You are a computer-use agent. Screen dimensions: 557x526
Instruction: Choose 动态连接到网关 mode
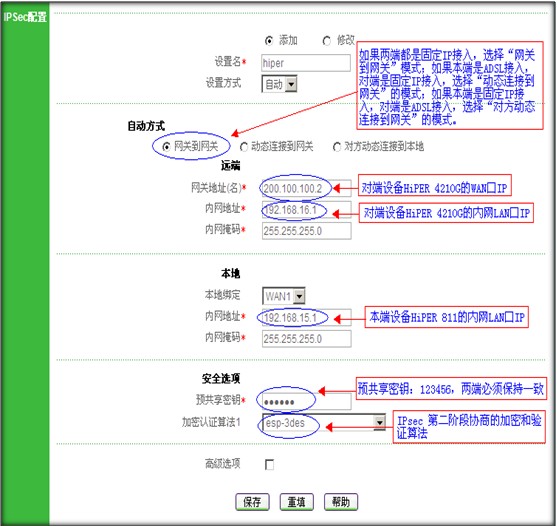tap(244, 147)
